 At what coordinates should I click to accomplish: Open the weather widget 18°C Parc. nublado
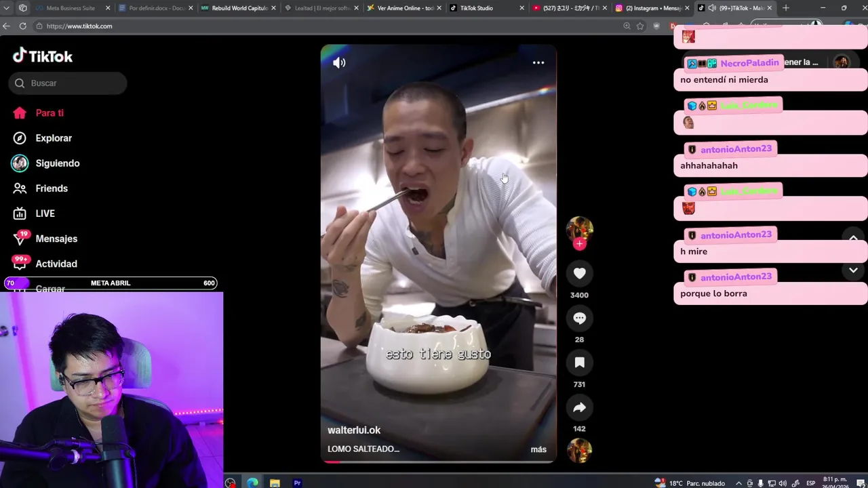[x=690, y=483]
